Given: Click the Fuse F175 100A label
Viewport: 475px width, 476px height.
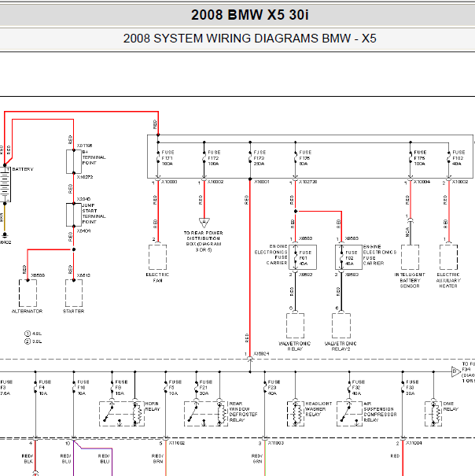Looking at the screenshot, I should pos(421,158).
